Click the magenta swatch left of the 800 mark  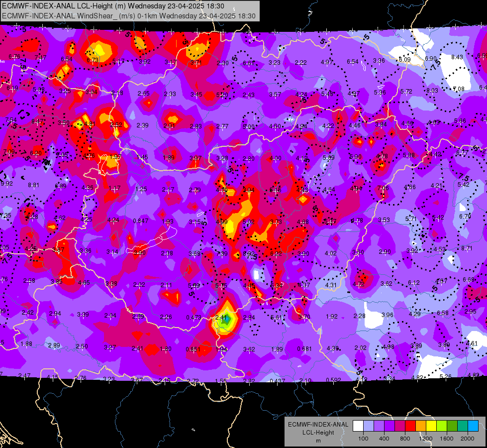click(x=400, y=426)
